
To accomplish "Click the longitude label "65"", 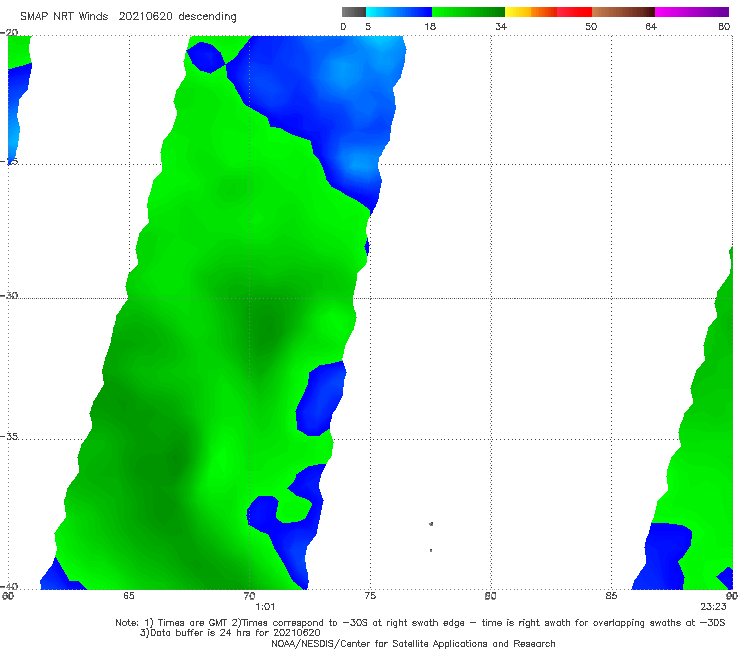I will [129, 596].
